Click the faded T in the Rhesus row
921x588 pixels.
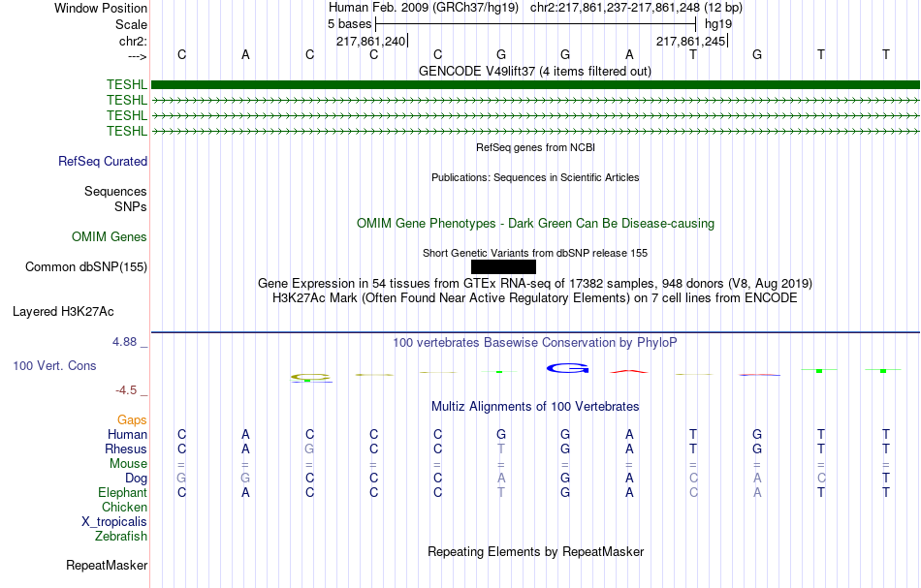(x=501, y=449)
